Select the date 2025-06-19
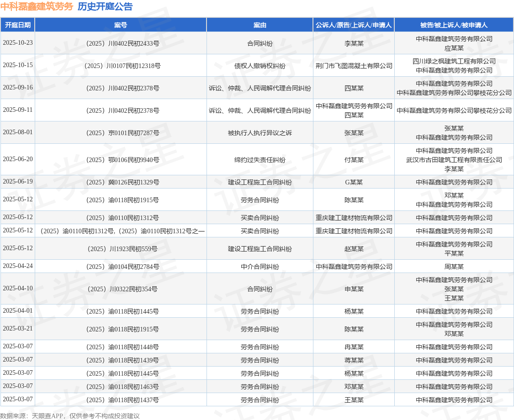Image resolution: width=514 pixels, height=420 pixels. 18,181
